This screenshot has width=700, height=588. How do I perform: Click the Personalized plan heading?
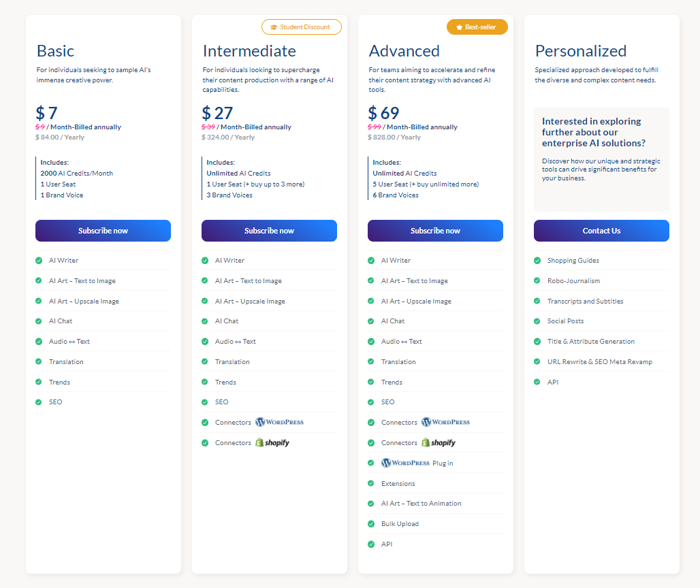pos(580,51)
